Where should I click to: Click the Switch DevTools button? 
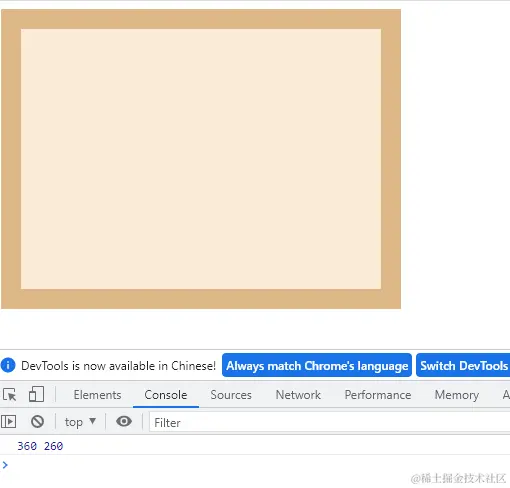pyautogui.click(x=463, y=365)
